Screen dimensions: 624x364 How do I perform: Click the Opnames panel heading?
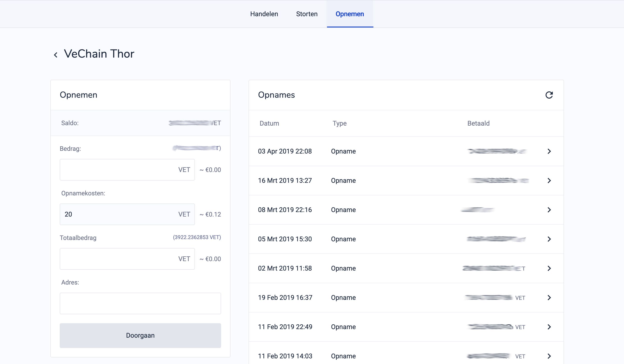pos(276,95)
